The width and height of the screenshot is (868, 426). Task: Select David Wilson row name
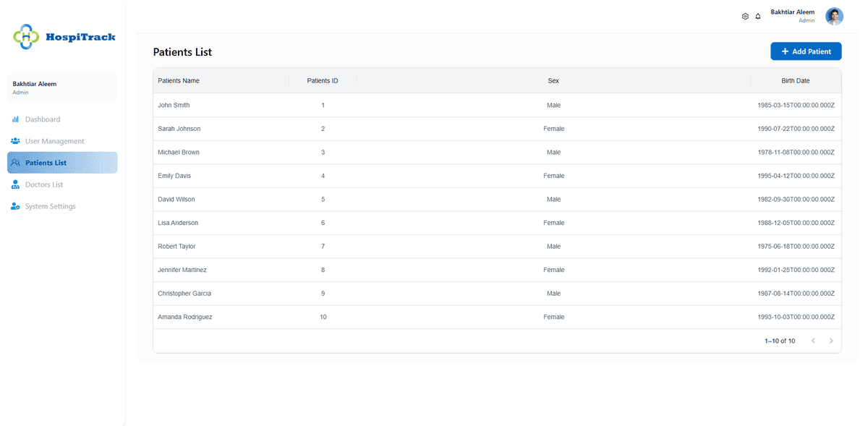point(176,199)
